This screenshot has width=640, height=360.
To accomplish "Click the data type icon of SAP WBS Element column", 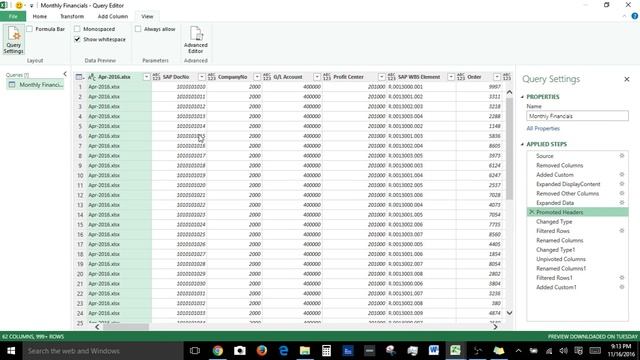I will 391,77.
